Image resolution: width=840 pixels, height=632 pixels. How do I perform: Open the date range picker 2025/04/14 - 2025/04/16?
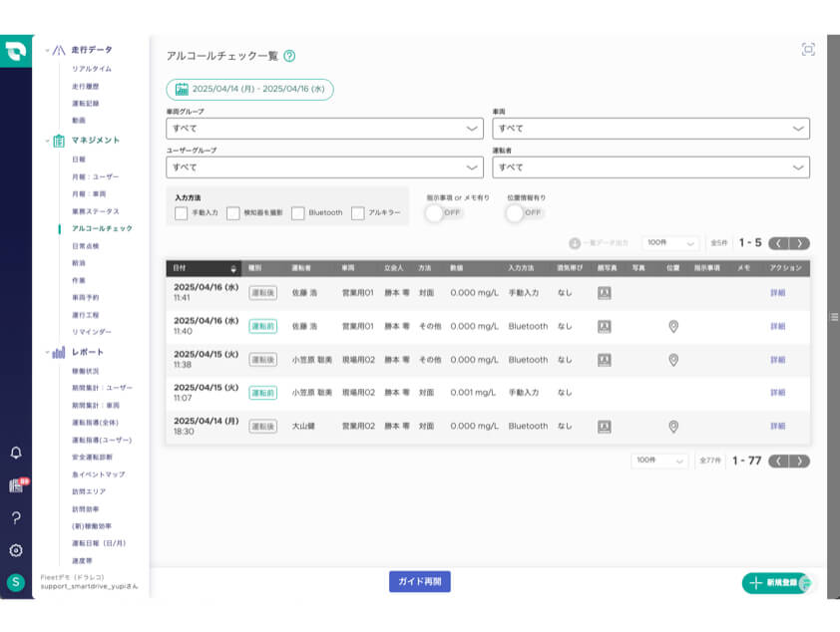click(x=249, y=89)
